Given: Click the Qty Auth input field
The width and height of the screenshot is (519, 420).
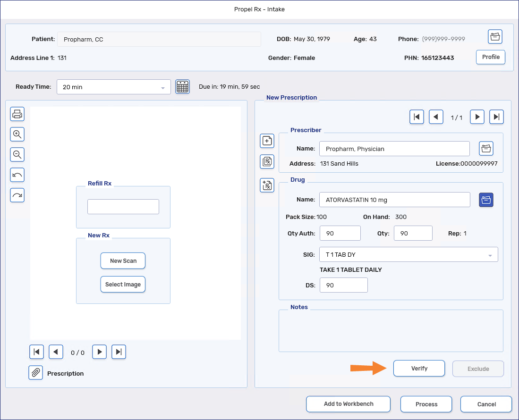Looking at the screenshot, I should [x=340, y=233].
